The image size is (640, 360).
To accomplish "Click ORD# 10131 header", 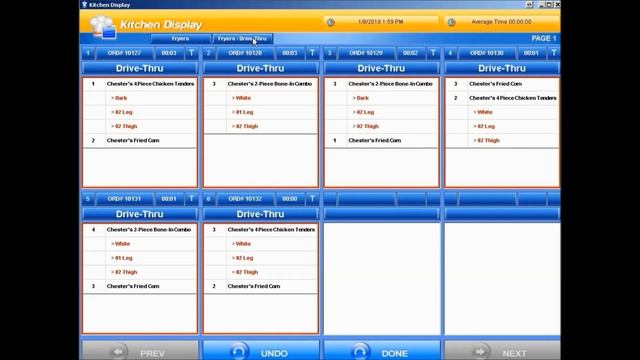I will 124,199.
